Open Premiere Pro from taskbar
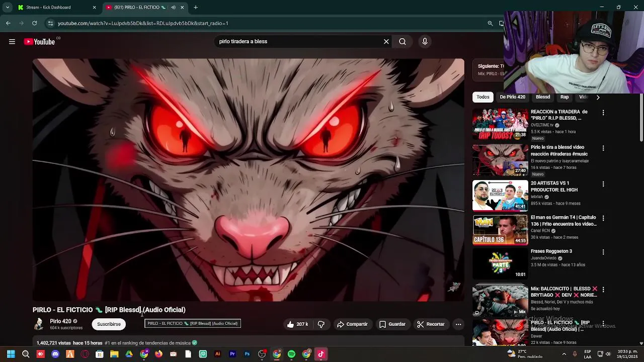644x362 pixels. 232,354
